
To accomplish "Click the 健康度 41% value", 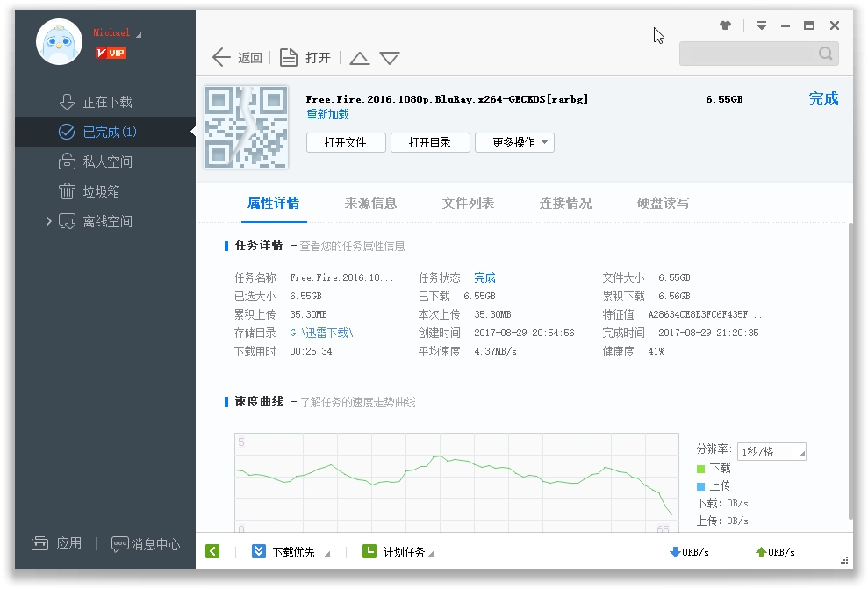I will 656,351.
